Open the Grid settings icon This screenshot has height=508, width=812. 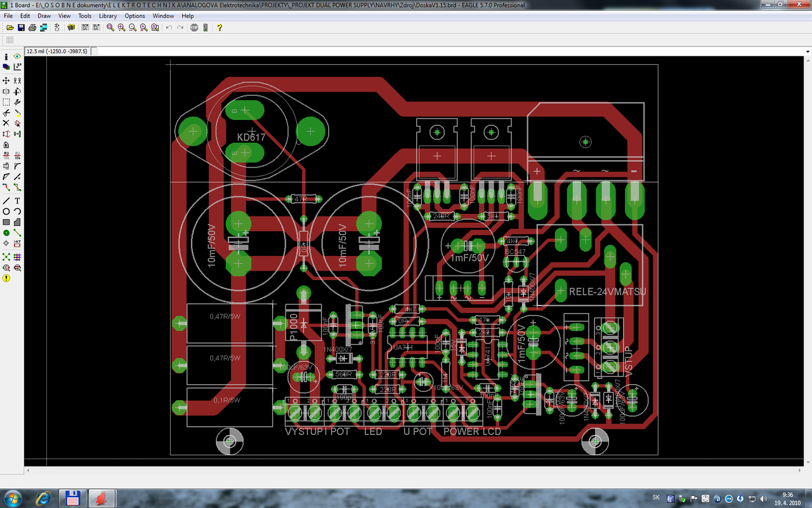click(x=10, y=40)
